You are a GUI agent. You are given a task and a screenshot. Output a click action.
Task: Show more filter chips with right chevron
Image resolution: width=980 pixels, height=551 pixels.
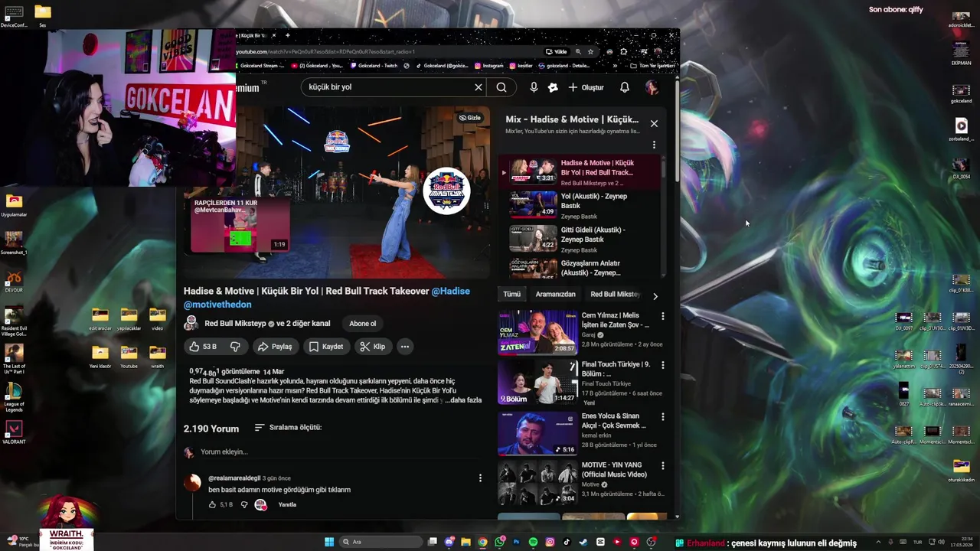[x=655, y=295]
